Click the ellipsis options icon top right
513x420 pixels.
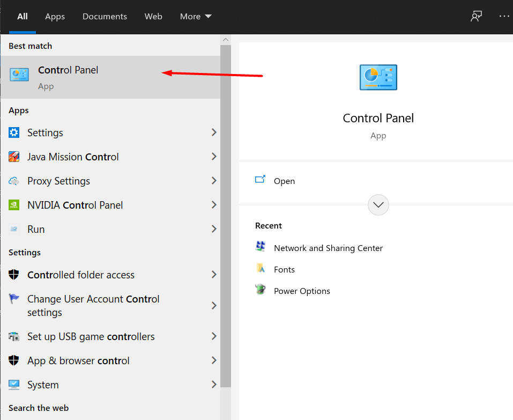tap(504, 16)
